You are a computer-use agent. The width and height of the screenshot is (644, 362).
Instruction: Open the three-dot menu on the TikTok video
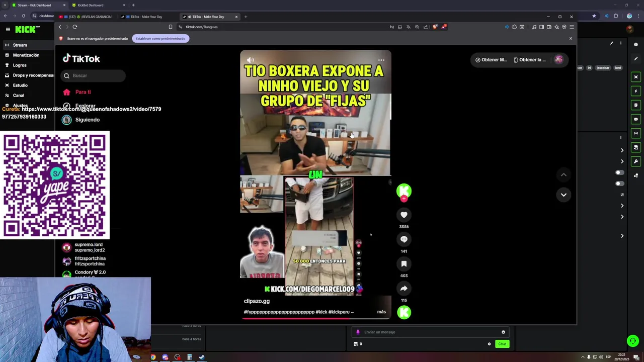[381, 60]
